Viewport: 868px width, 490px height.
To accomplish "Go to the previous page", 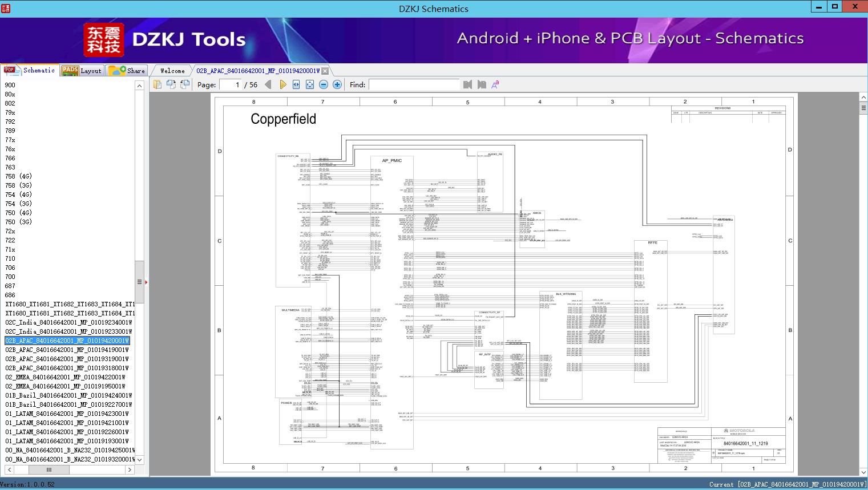I will tap(268, 84).
